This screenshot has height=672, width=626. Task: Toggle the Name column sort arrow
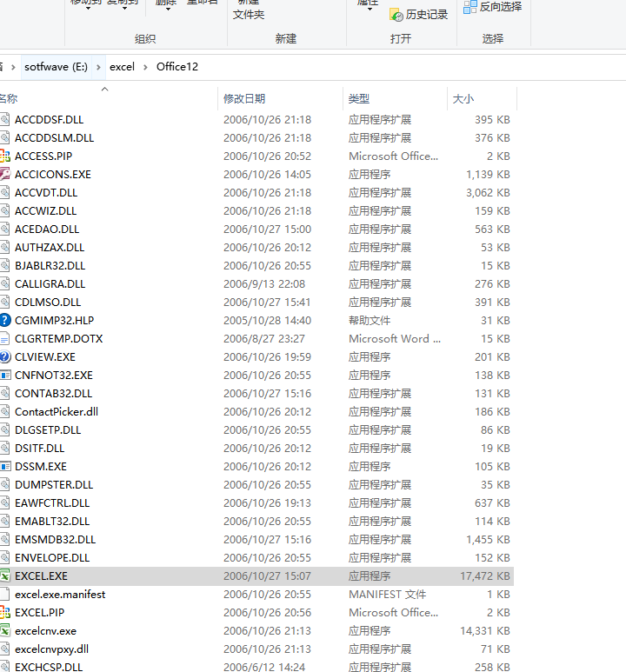104,90
